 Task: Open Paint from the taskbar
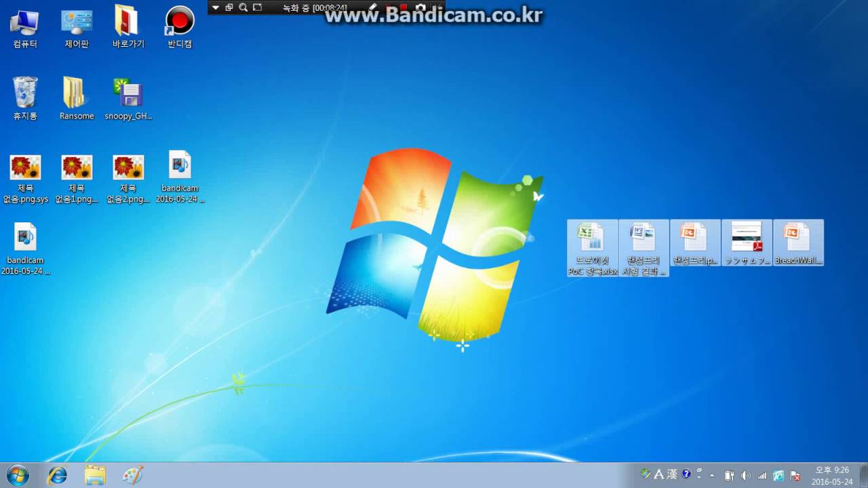[133, 476]
